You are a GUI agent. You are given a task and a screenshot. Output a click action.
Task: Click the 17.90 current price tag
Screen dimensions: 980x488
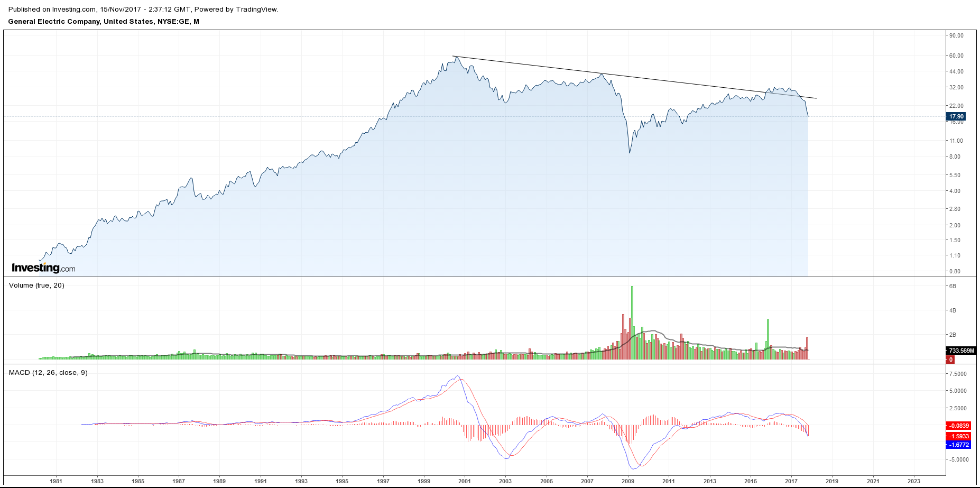pyautogui.click(x=956, y=116)
